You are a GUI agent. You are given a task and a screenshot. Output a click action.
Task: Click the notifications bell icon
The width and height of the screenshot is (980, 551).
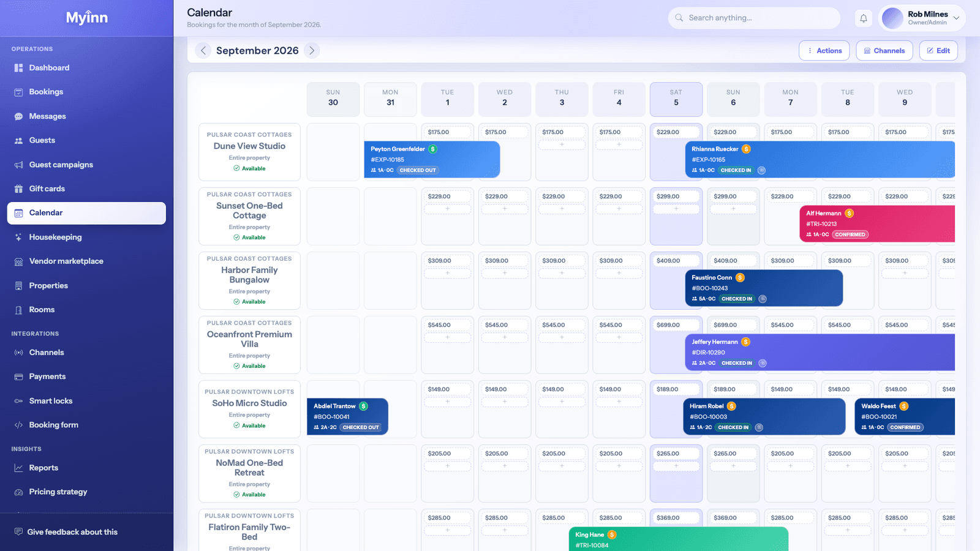tap(863, 18)
